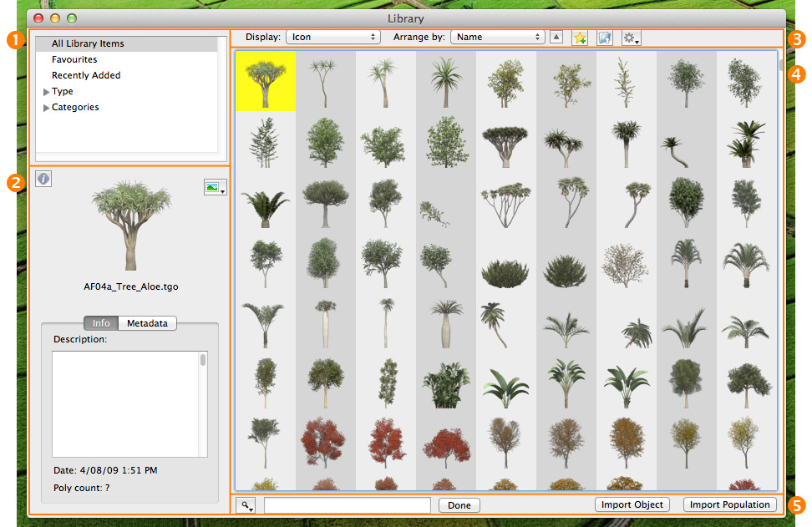Screen dimensions: 812x527
Task: Click the export image icon in toolbar
Action: pos(604,38)
